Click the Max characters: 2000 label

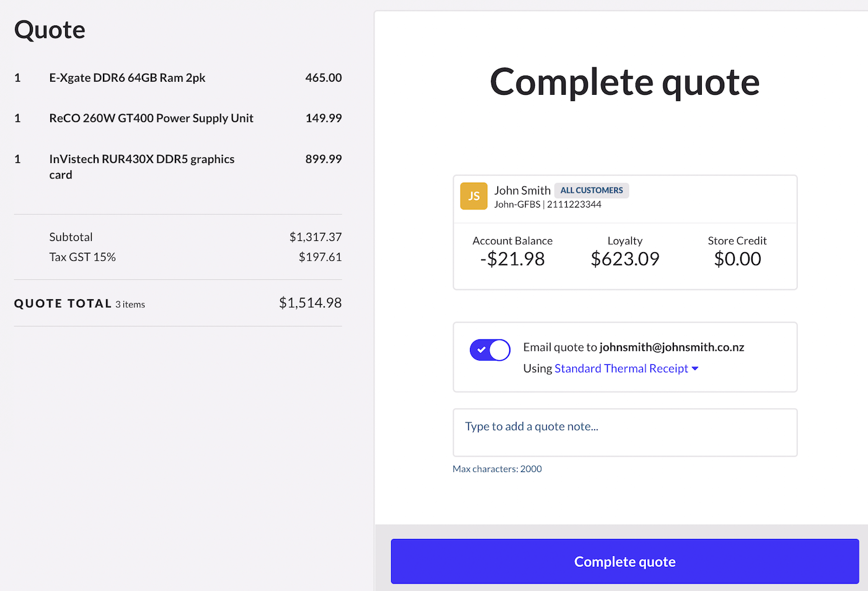(x=497, y=469)
